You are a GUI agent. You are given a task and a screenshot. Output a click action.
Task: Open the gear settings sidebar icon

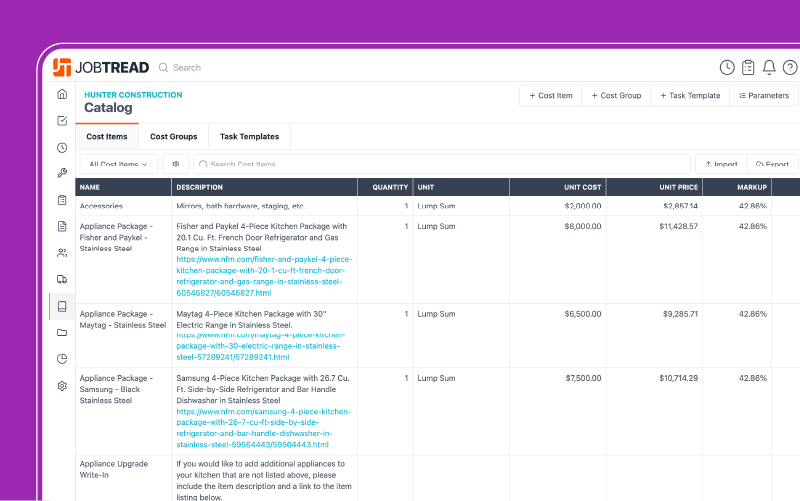click(x=62, y=386)
